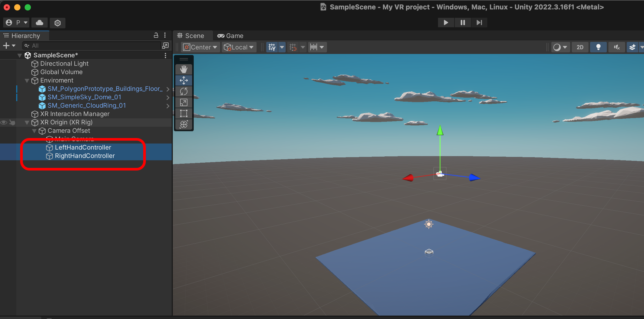
Task: Select the combined Transform tool
Action: 184,124
